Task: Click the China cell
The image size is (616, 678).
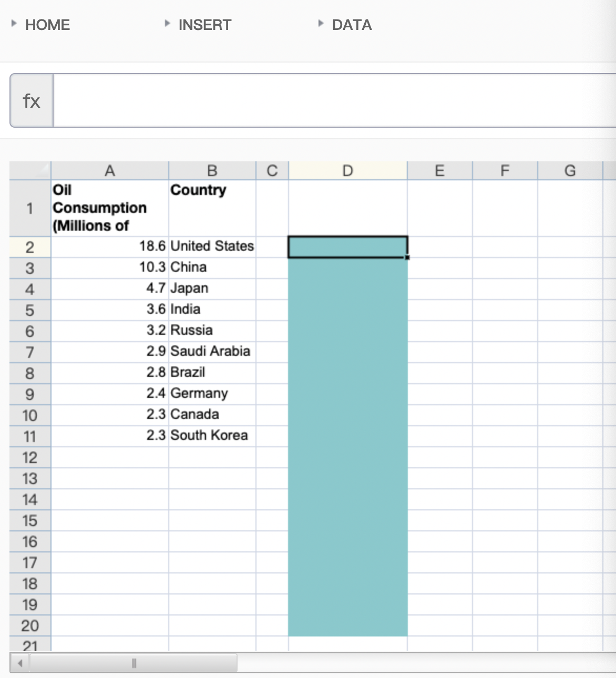Action: pos(212,268)
